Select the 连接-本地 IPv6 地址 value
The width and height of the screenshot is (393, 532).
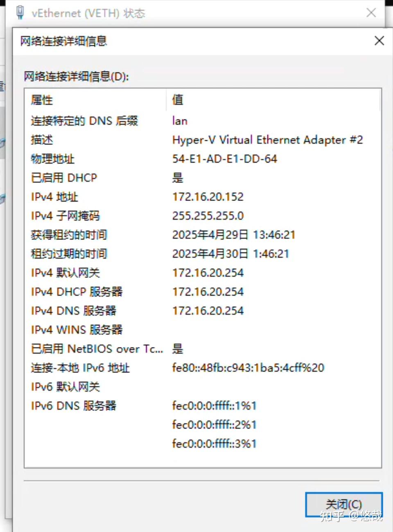coord(248,368)
